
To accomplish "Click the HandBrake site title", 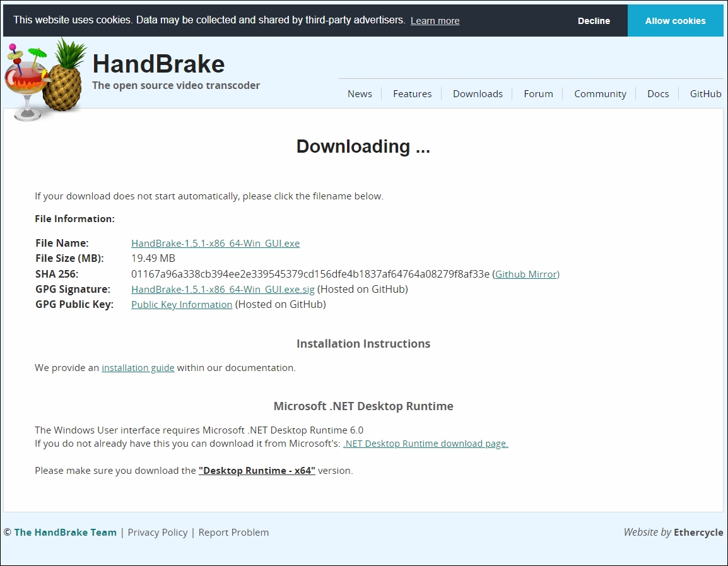I will click(158, 64).
